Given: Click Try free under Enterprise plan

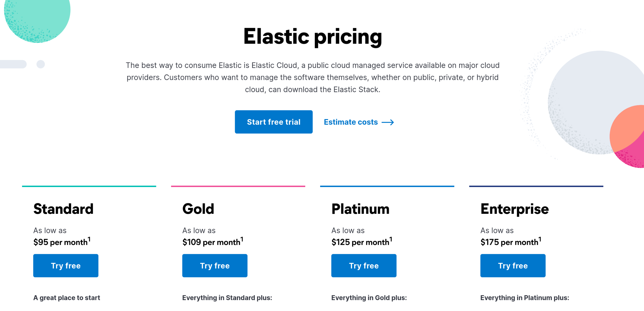Looking at the screenshot, I should coord(513,266).
